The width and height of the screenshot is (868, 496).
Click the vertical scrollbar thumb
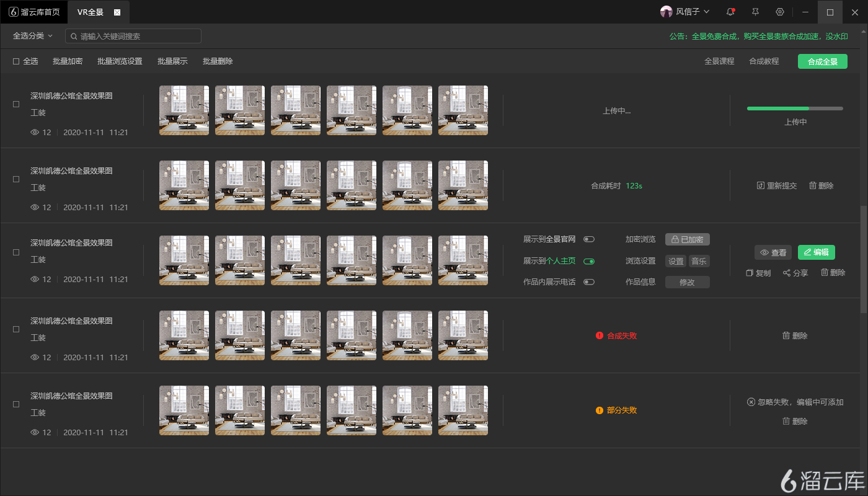[864, 260]
